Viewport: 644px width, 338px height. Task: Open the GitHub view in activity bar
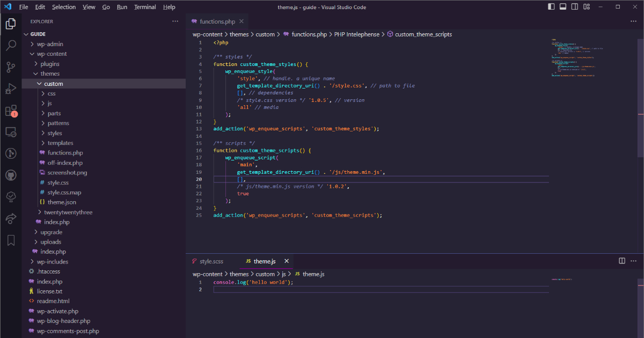tap(11, 175)
